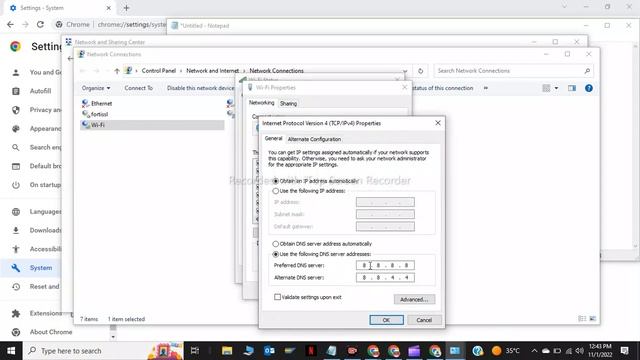The image size is (640, 360).
Task: Select the General tab in IPv4 Properties
Action: (x=273, y=139)
